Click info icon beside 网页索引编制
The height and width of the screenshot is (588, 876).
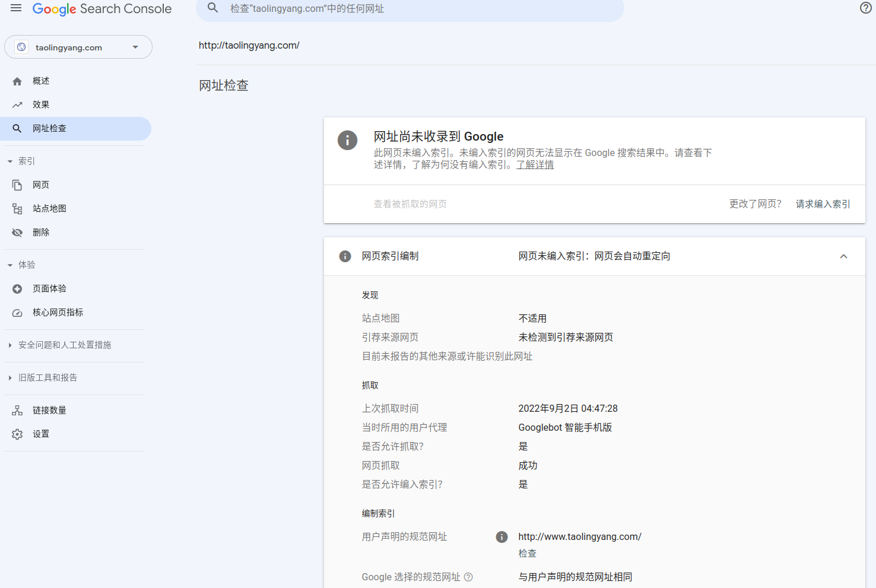point(345,256)
